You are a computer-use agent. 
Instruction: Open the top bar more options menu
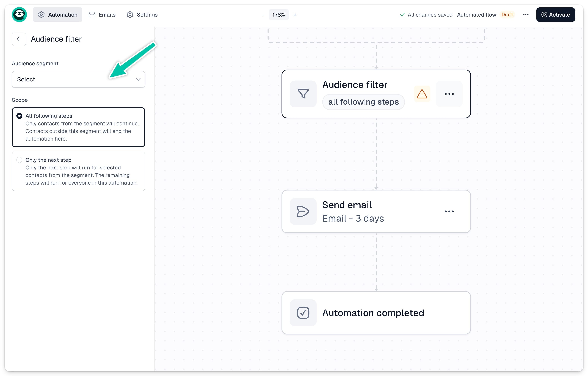[526, 15]
